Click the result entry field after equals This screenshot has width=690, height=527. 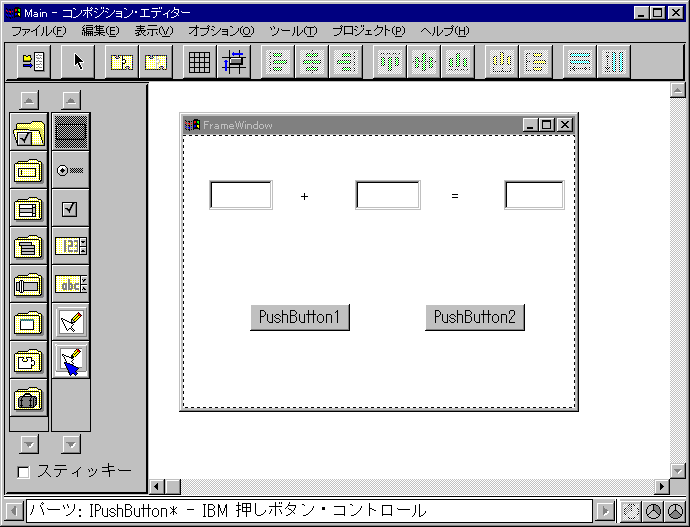pos(534,195)
